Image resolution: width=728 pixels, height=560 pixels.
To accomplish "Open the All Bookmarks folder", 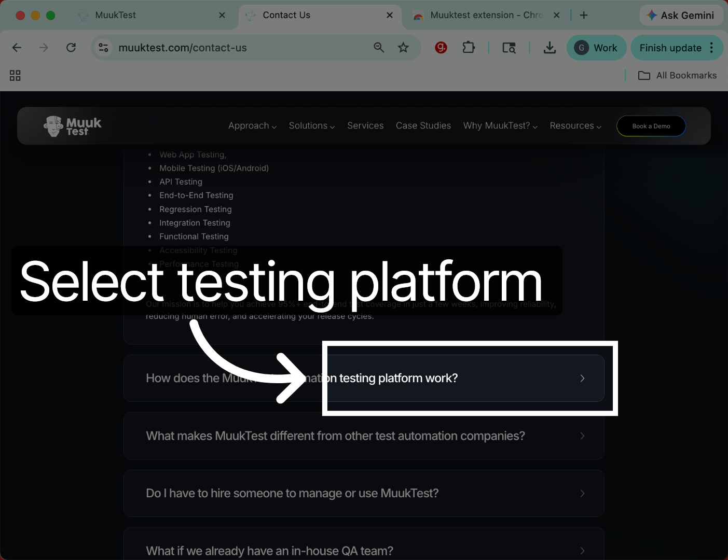I will [x=677, y=76].
